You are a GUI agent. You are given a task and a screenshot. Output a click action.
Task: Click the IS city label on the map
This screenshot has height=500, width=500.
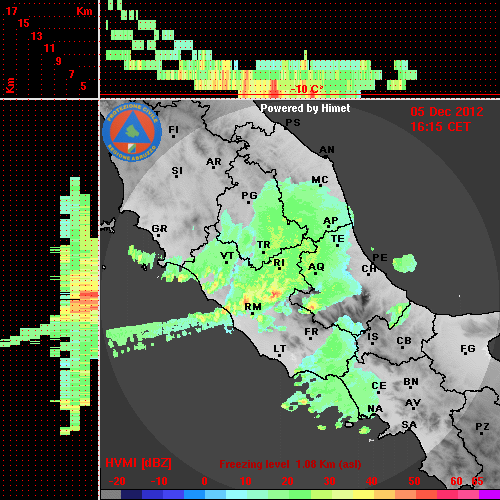pos(373,337)
